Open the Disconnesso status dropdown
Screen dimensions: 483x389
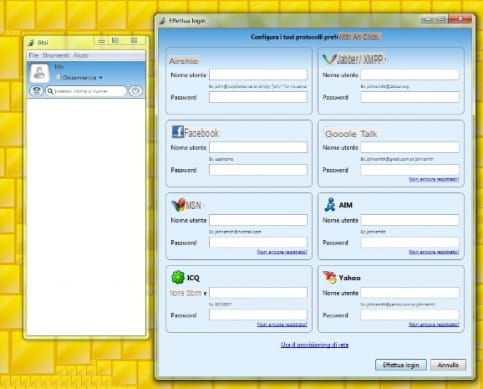pos(79,78)
